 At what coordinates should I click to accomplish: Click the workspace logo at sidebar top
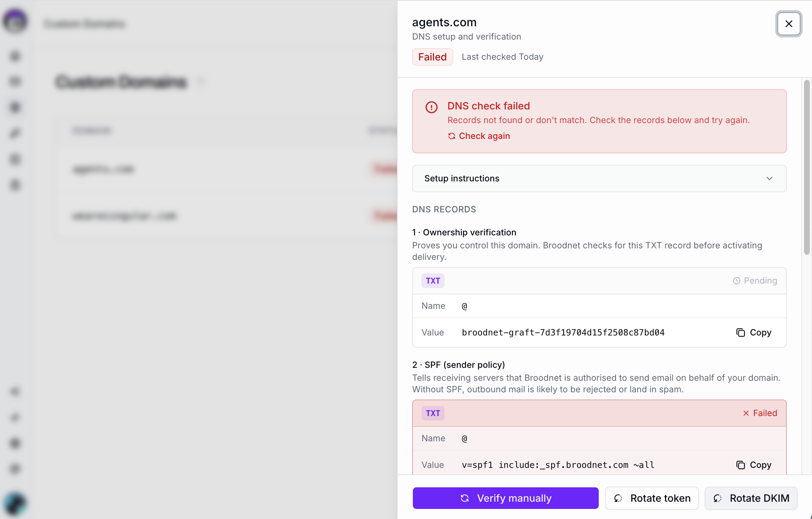[x=15, y=21]
